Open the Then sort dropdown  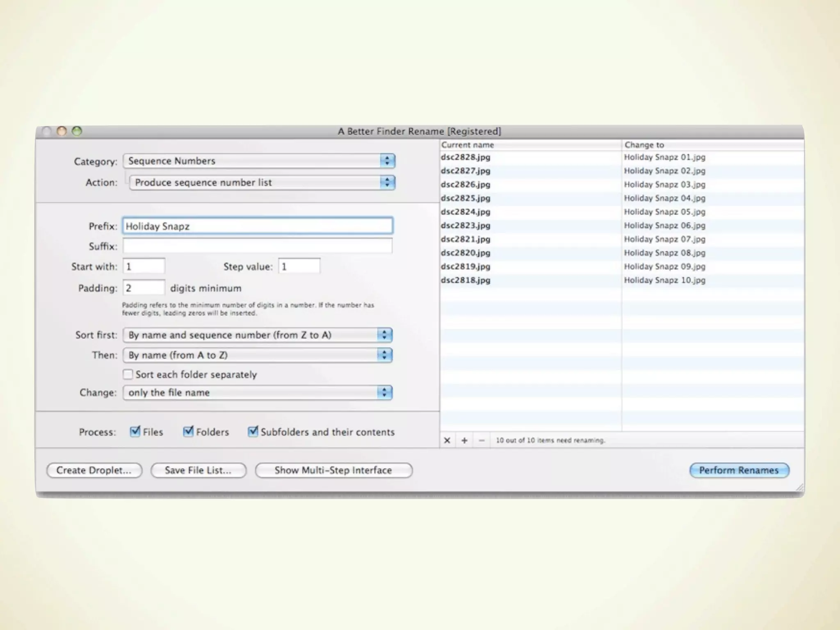258,355
